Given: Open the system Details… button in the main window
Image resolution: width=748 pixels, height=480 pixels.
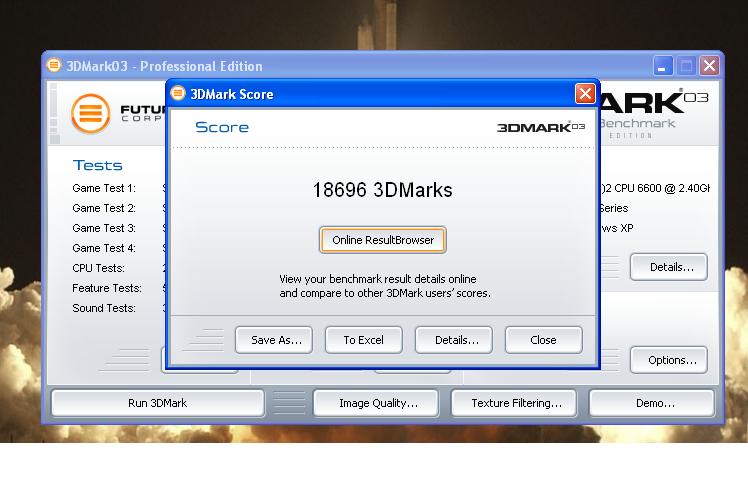Looking at the screenshot, I should tap(669, 267).
